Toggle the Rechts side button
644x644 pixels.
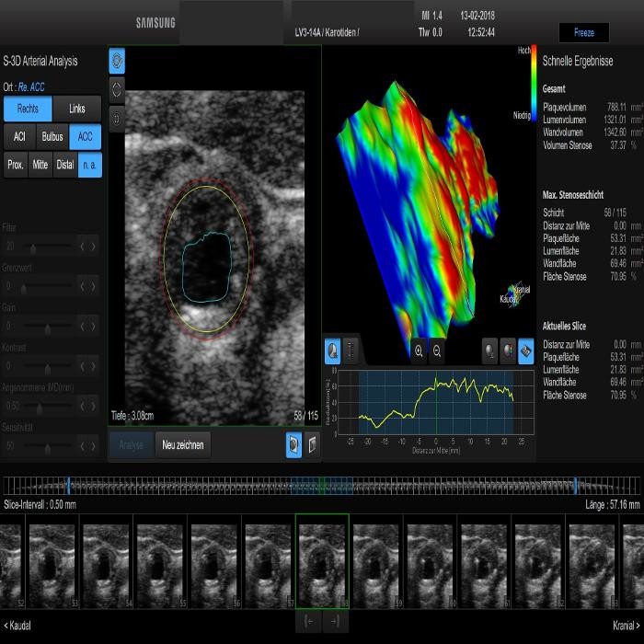28,109
